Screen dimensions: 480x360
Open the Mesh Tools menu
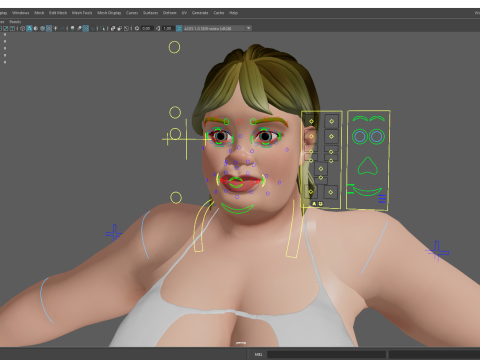(82, 13)
